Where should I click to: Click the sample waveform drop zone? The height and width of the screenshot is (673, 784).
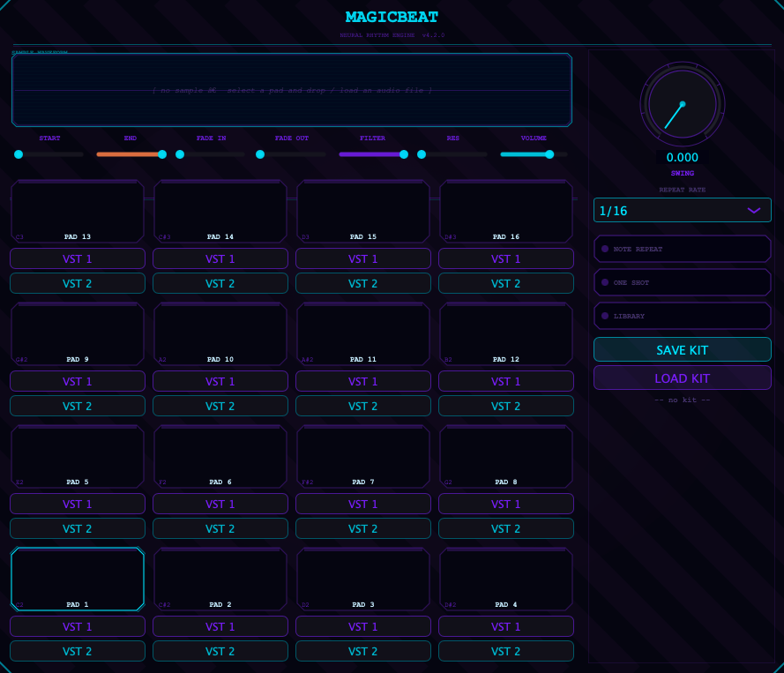[x=291, y=88]
